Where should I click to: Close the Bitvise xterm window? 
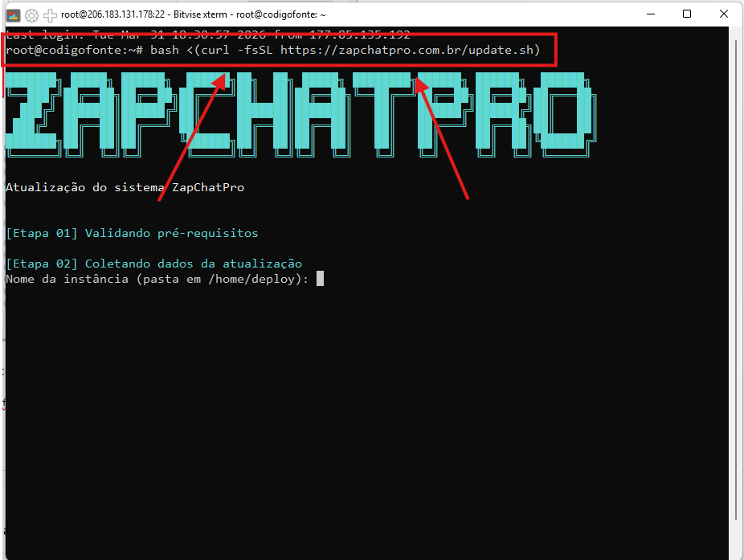724,14
